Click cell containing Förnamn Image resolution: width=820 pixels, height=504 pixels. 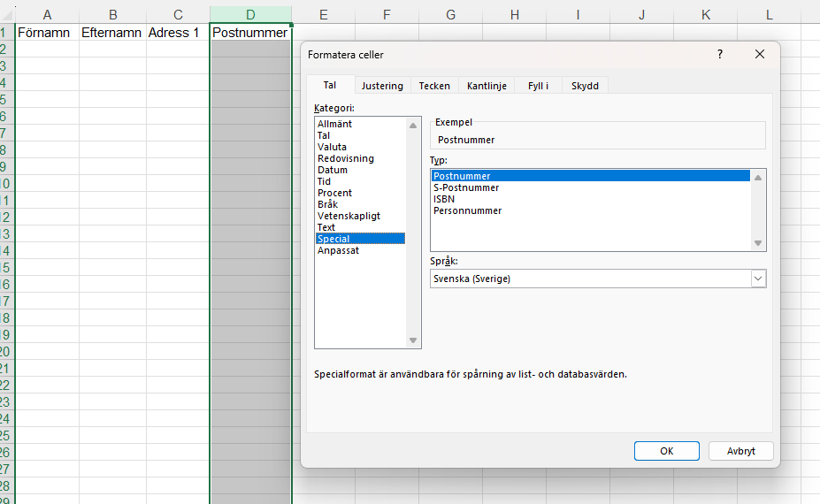pyautogui.click(x=47, y=33)
